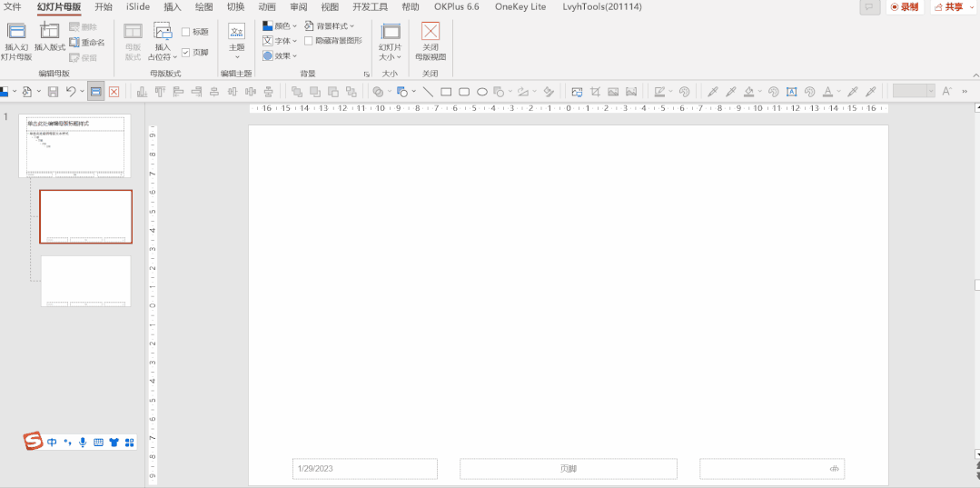Screen dimensions: 980x488
Task: Click the Undo arrow icon
Action: click(x=71, y=92)
